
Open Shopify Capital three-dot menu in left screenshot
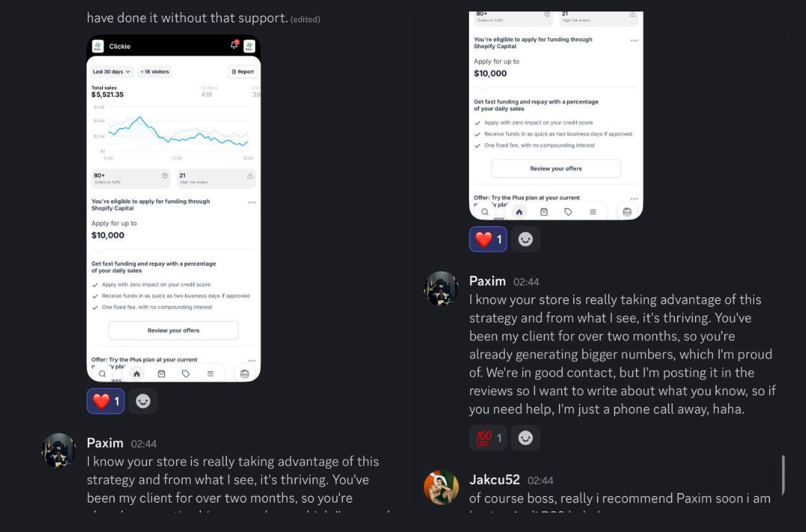pyautogui.click(x=251, y=203)
